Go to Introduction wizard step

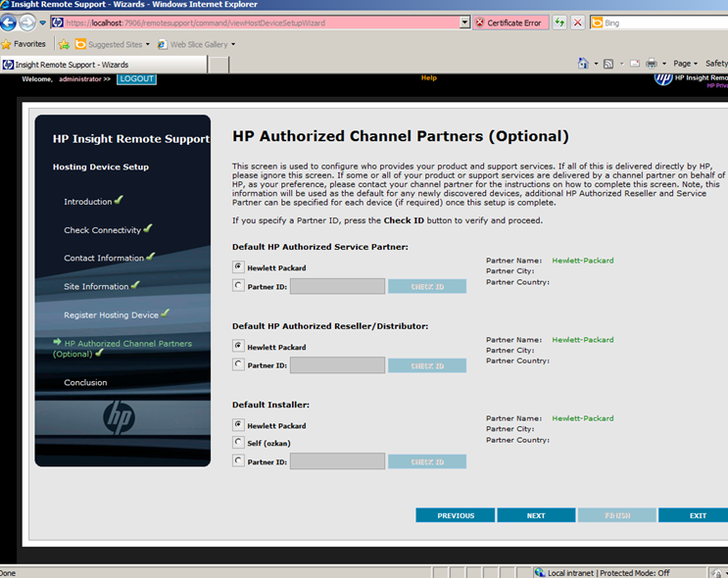point(88,202)
